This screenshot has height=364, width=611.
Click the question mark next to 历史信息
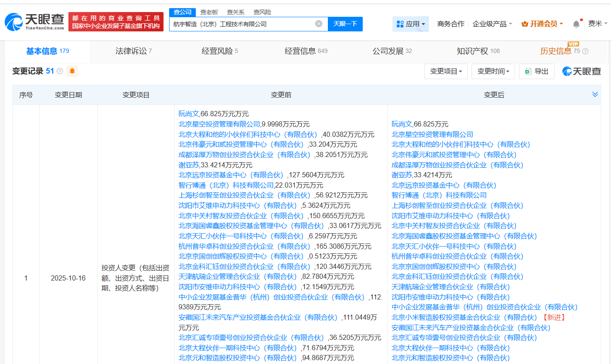click(x=584, y=51)
